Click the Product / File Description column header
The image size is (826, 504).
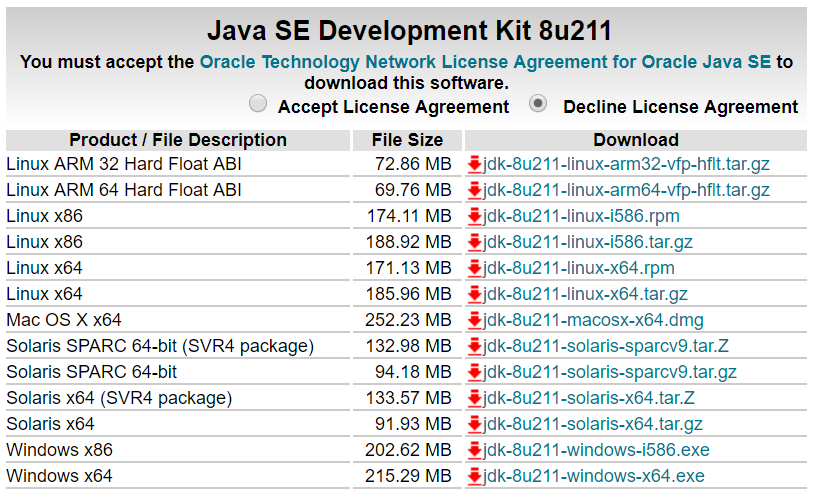point(178,140)
